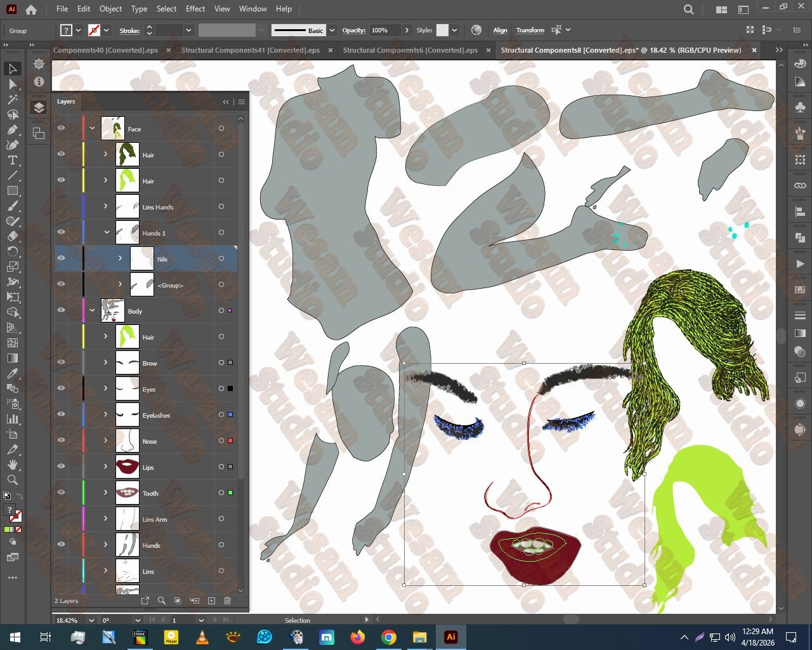
Task: Open the Windows Start menu
Action: (15, 637)
